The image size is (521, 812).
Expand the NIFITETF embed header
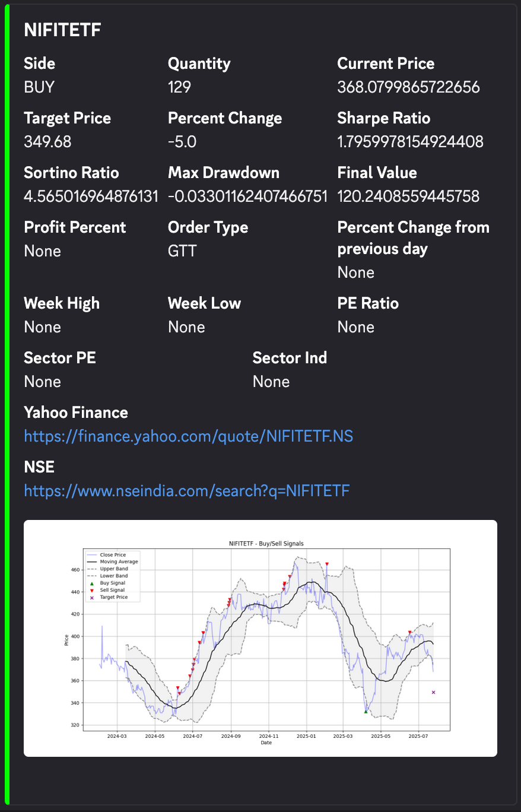[x=62, y=30]
